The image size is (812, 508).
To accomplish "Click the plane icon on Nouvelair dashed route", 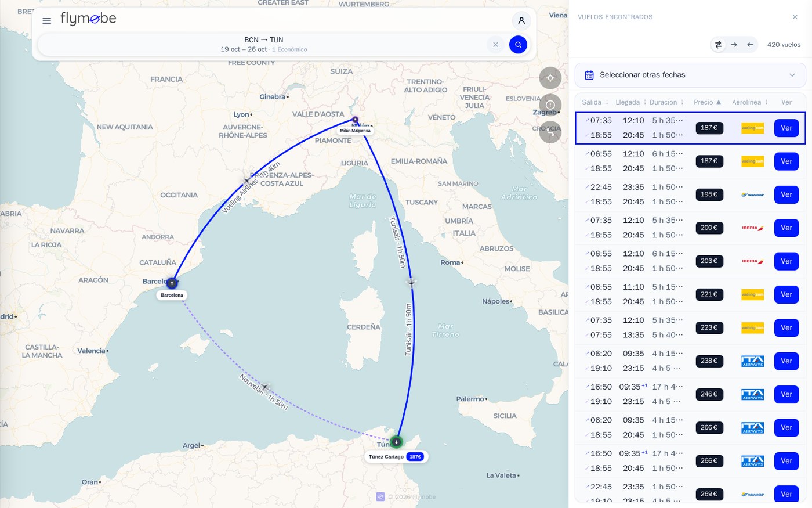I will [x=265, y=387].
